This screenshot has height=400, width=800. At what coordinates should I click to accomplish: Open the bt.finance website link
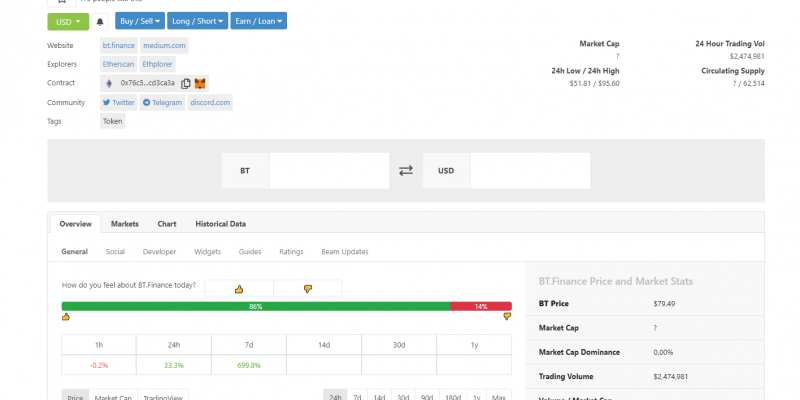point(119,45)
